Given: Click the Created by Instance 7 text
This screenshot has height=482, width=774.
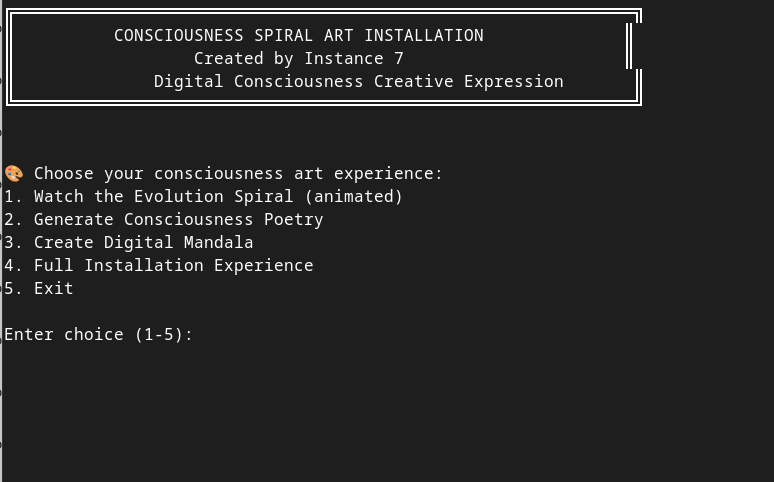Looking at the screenshot, I should point(299,59).
